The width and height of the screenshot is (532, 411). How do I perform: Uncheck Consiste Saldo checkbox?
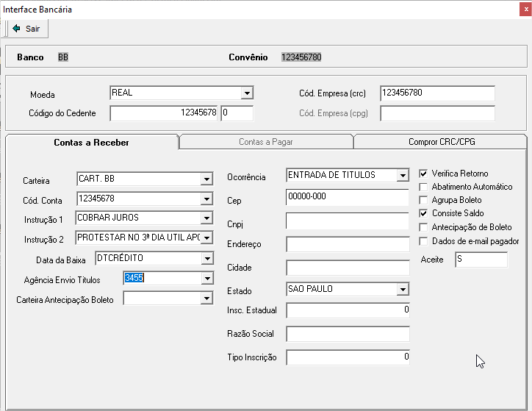click(x=423, y=213)
